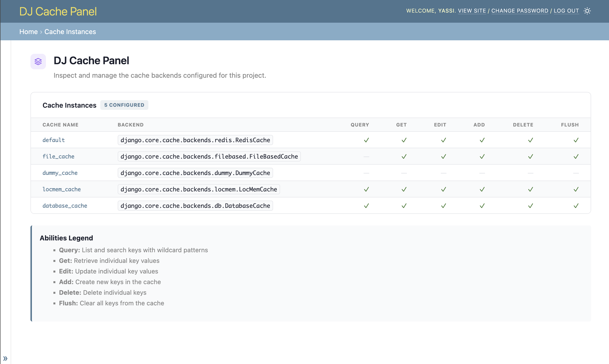Click the Get checkmark for file_cache

404,156
